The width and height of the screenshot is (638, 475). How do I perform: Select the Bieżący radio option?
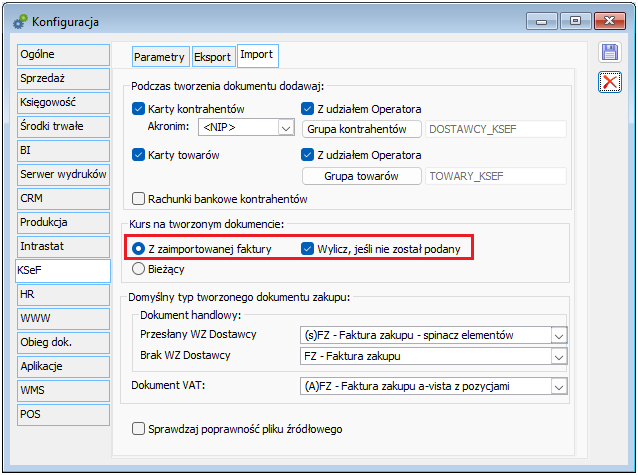tap(139, 268)
